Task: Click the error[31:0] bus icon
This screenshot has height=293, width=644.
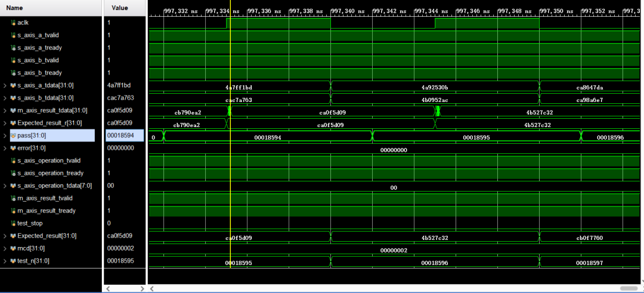Action: 13,148
